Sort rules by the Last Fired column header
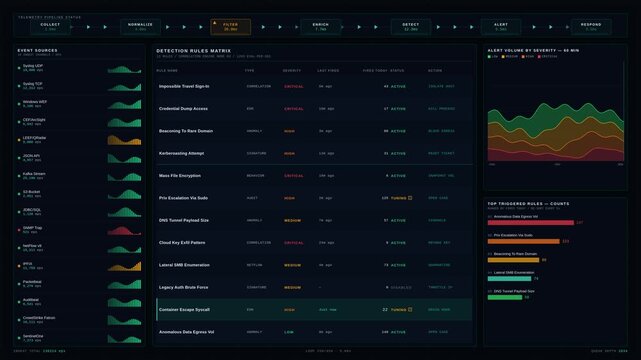The width and height of the screenshot is (641, 360). tap(328, 71)
